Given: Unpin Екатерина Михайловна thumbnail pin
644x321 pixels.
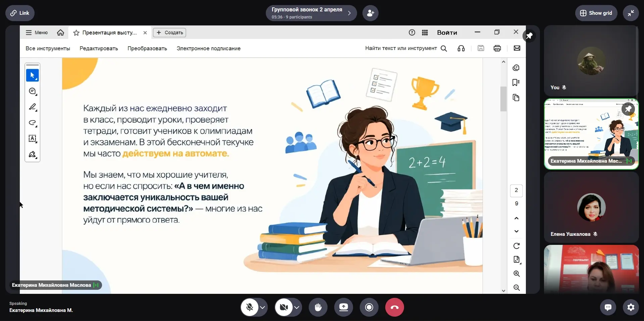Looking at the screenshot, I should point(628,109).
